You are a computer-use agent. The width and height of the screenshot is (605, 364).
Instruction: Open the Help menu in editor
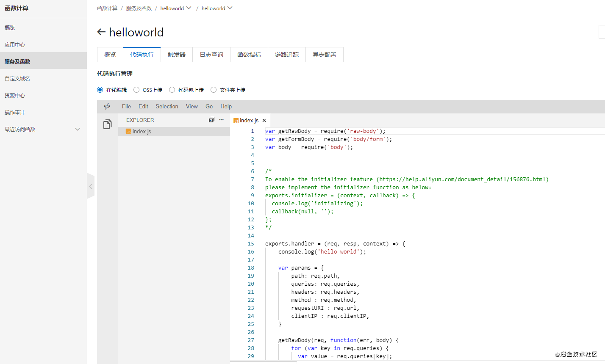coord(226,106)
